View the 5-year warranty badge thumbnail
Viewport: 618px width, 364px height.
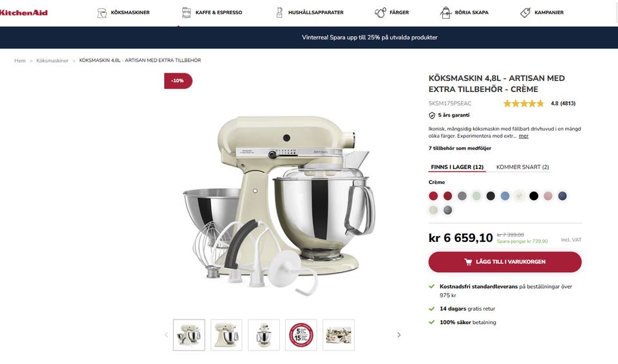(301, 335)
